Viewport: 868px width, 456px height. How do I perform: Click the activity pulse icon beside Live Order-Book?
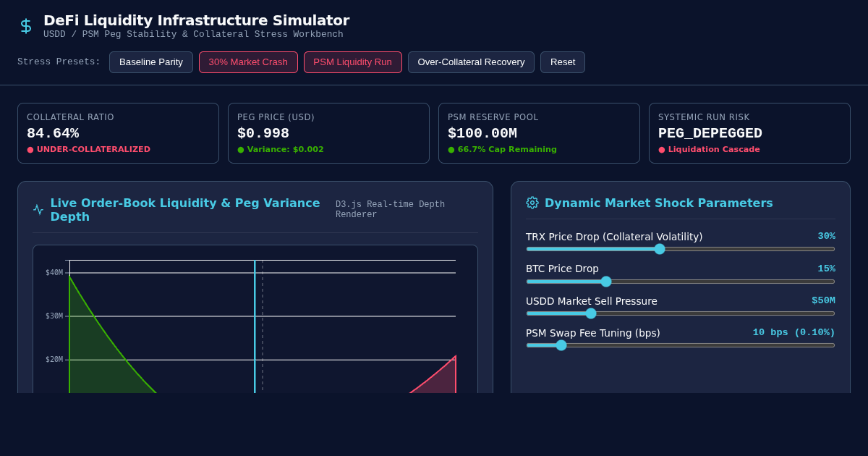point(38,210)
